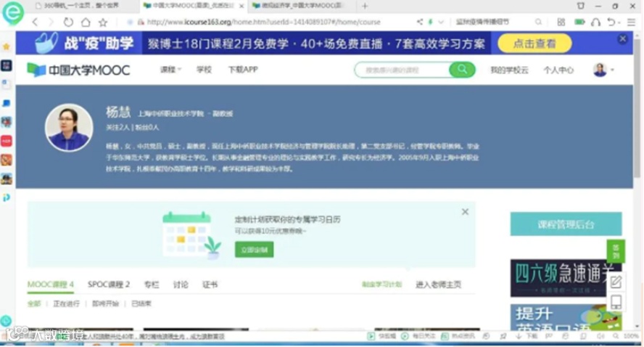This screenshot has height=347, width=644.
Task: Click the vertical page scrollbar
Action: pos(637,109)
